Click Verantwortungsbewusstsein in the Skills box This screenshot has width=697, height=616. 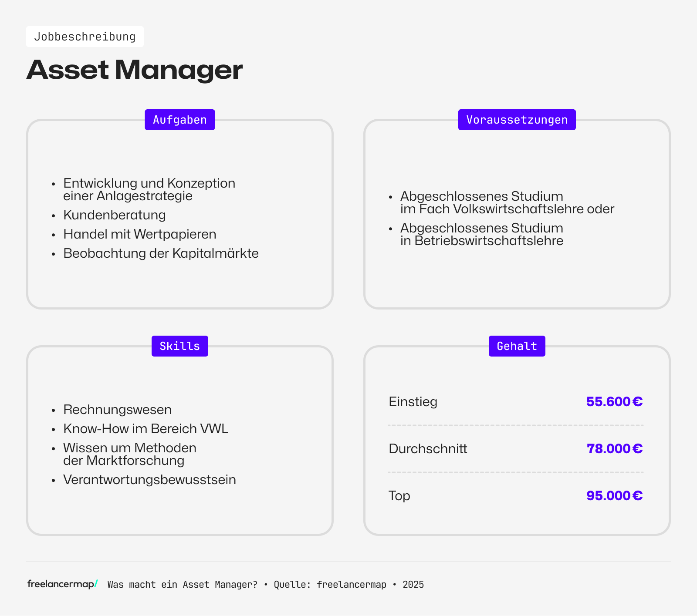(149, 480)
